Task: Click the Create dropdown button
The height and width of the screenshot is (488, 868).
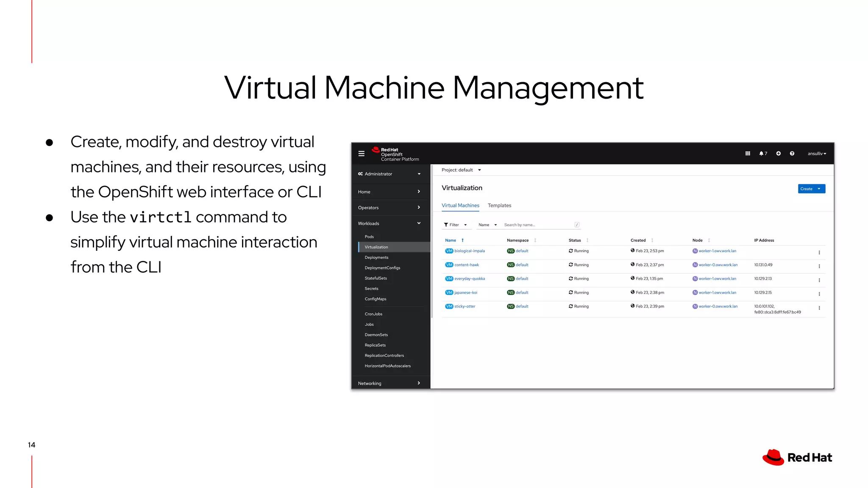Action: click(811, 189)
